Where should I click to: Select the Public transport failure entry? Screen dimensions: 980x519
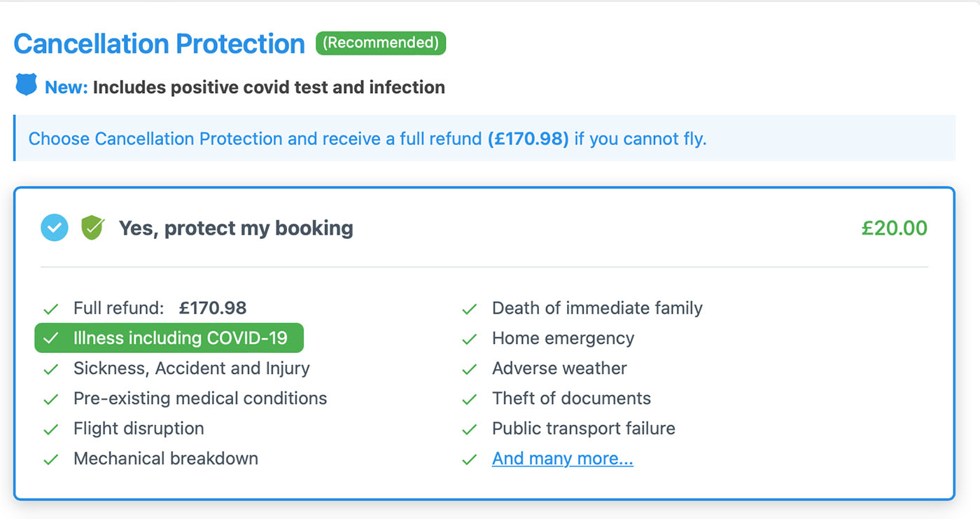[x=583, y=428]
